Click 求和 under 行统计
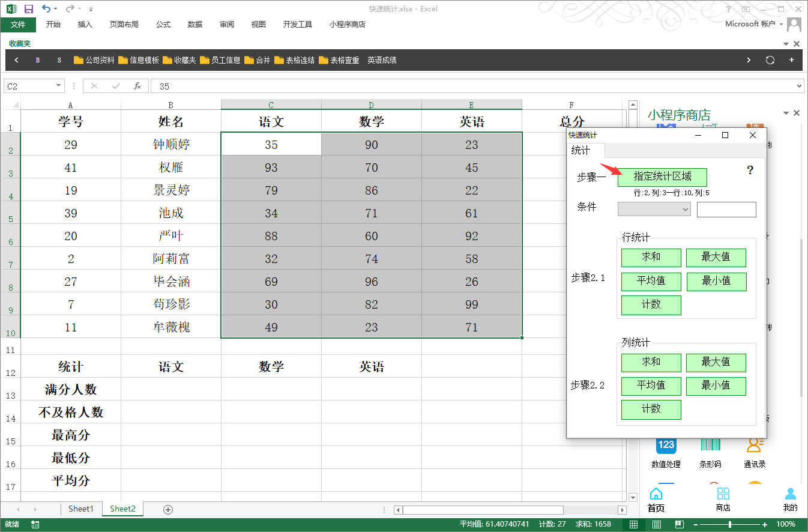Image resolution: width=808 pixels, height=532 pixels. tap(651, 257)
